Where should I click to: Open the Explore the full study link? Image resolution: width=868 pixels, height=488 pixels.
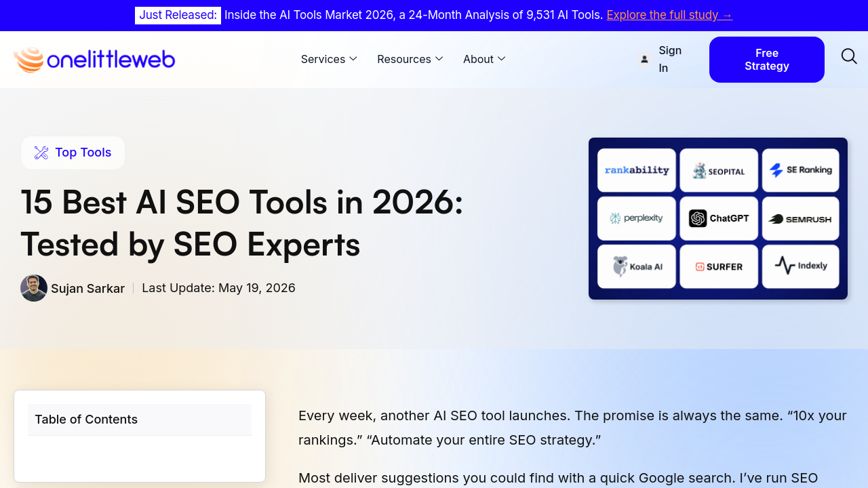669,15
